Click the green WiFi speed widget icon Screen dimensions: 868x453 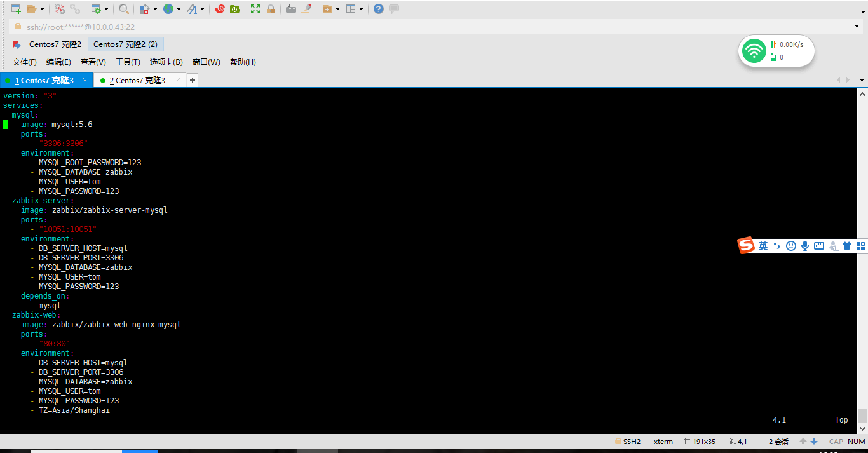tap(754, 51)
